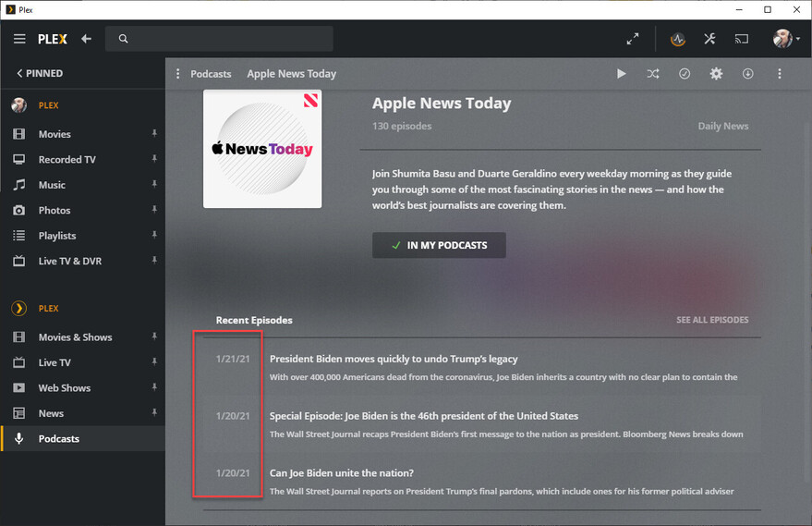Click the Daily News category link
The image size is (812, 526).
tap(723, 126)
